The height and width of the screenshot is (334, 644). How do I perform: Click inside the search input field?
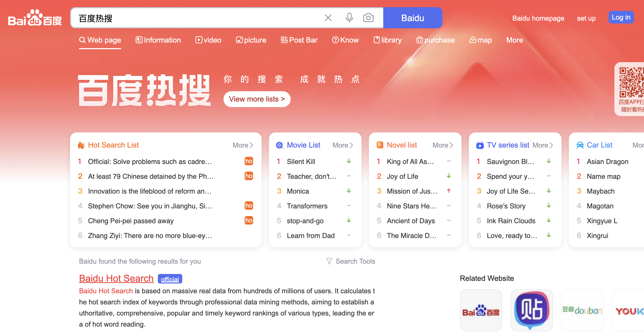[x=185, y=18]
